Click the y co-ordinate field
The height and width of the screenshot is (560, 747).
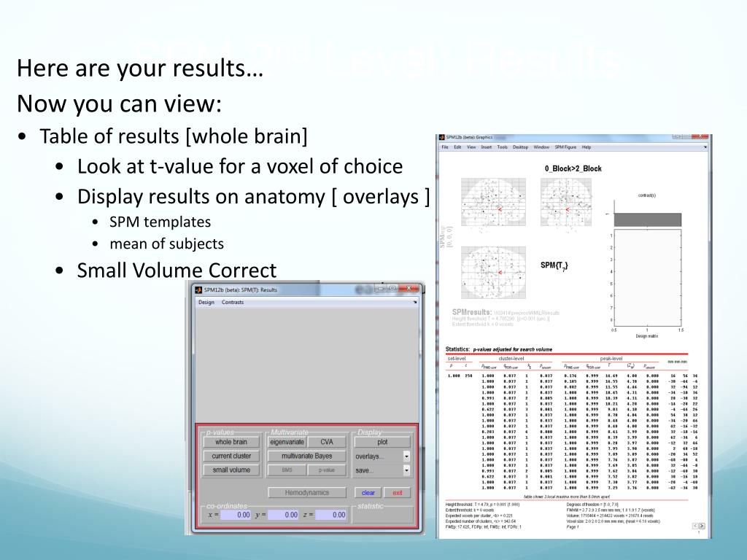(x=283, y=515)
